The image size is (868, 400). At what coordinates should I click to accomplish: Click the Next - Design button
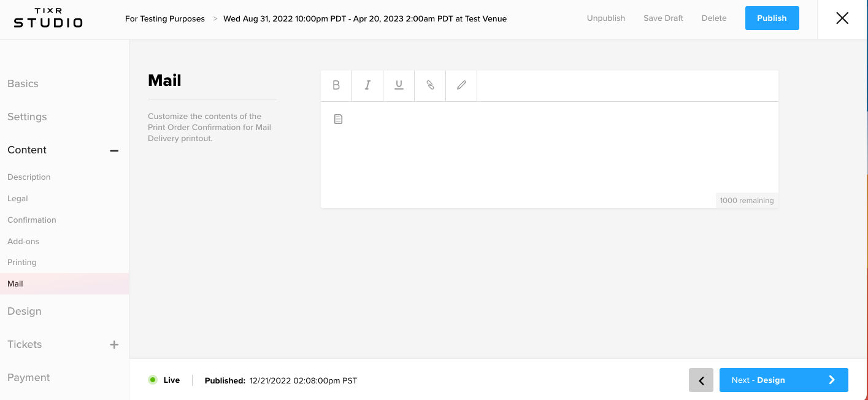pyautogui.click(x=783, y=380)
